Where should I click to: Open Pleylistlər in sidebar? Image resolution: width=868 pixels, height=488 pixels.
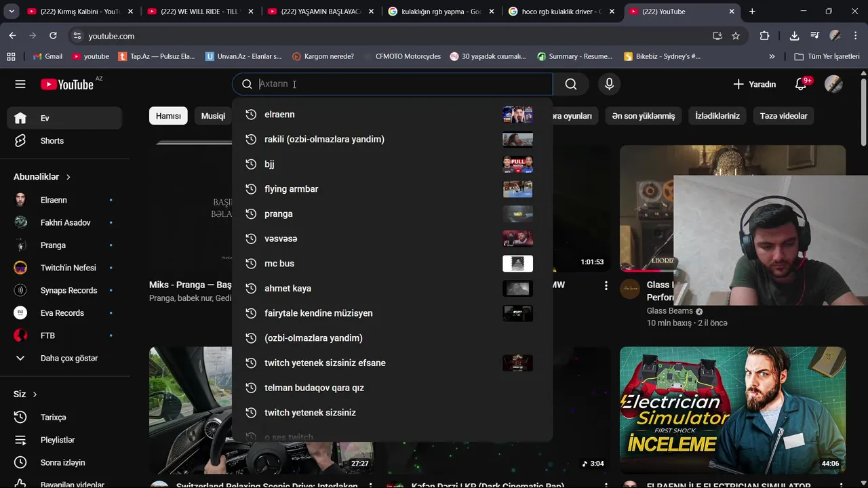64,440
